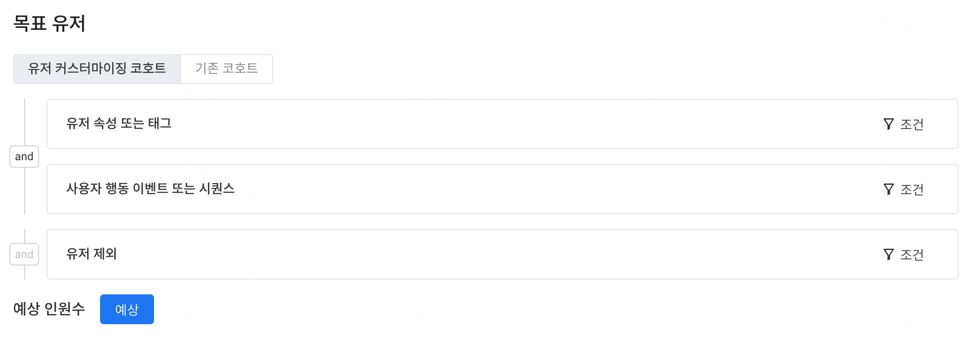
Task: Click the filter funnel icon for 사용자 행동 이벤트
Action: coord(888,189)
